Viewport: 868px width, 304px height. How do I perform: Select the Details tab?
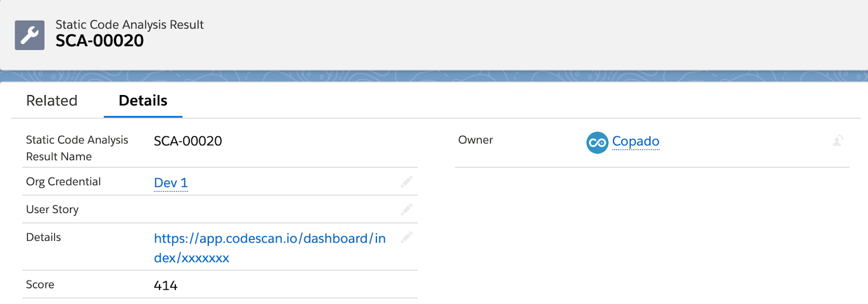143,101
